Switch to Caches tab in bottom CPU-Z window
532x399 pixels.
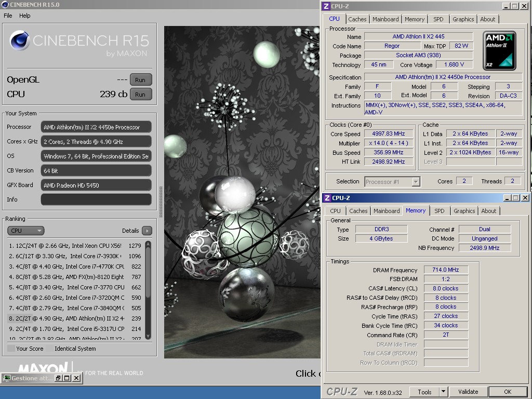(x=358, y=211)
